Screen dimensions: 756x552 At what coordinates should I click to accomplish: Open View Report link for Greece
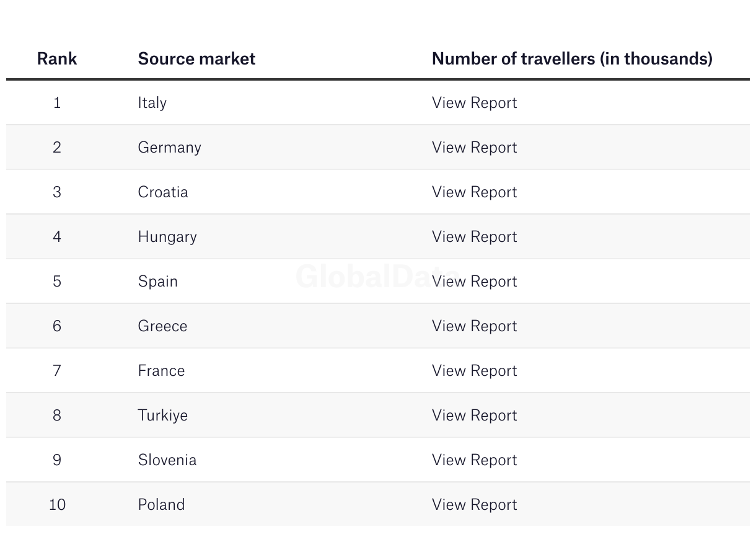click(474, 326)
